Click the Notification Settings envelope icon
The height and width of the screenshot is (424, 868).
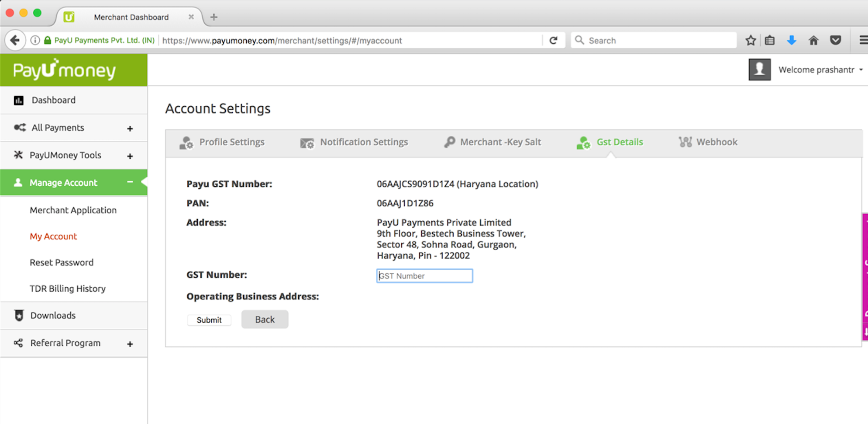click(x=307, y=143)
